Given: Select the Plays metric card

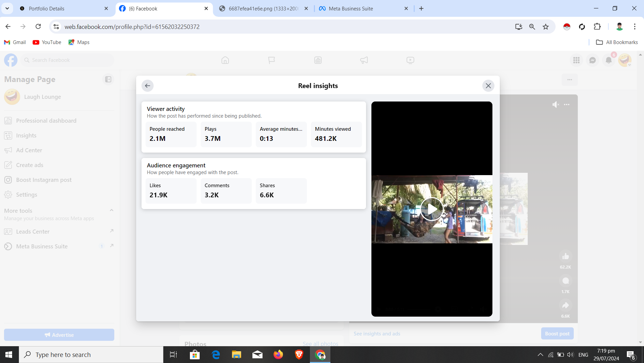Looking at the screenshot, I should (226, 134).
